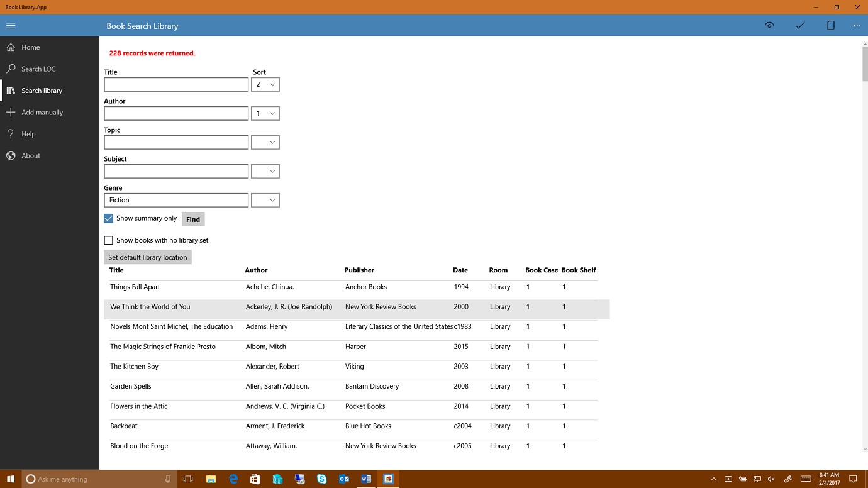
Task: Open the more options ellipsis menu
Action: click(x=857, y=26)
